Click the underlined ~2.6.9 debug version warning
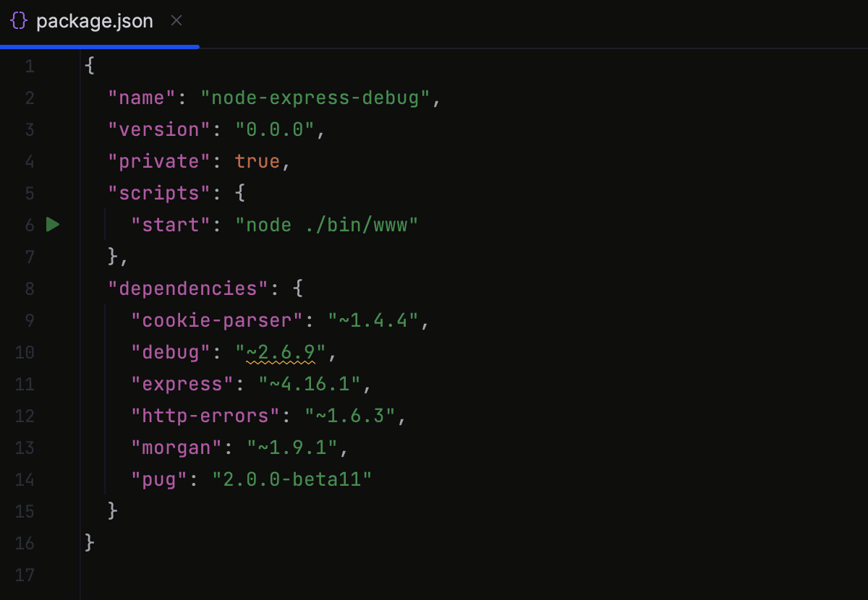 click(x=280, y=352)
